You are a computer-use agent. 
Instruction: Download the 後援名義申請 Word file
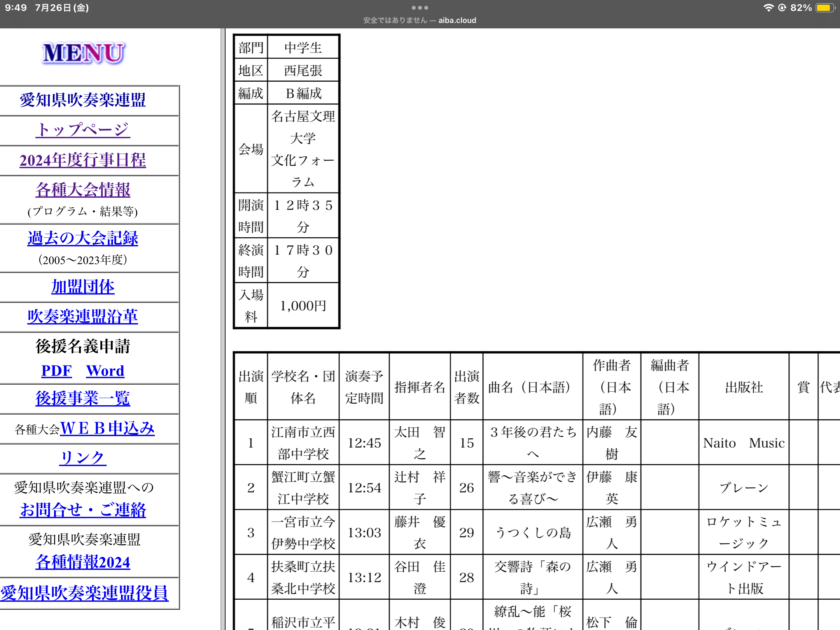coord(105,371)
